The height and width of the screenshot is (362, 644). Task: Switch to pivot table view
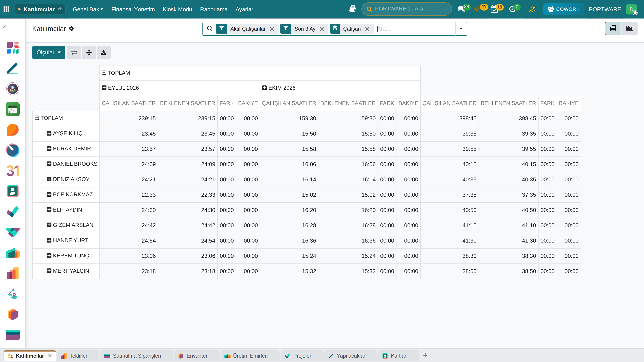tap(613, 29)
